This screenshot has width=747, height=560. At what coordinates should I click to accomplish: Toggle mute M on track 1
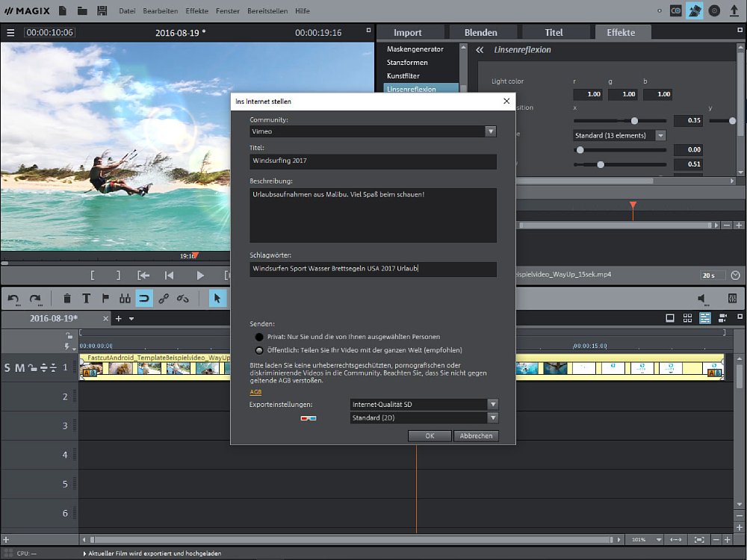20,367
